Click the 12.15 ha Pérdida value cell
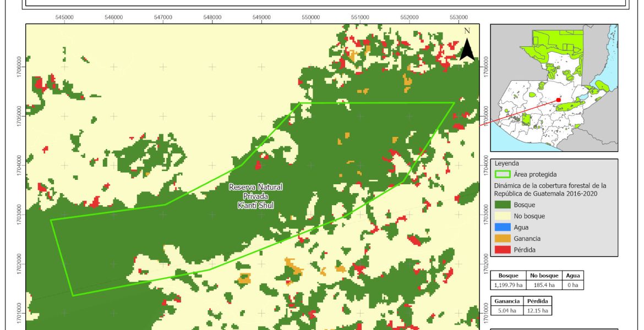644x330 pixels. coord(537,311)
